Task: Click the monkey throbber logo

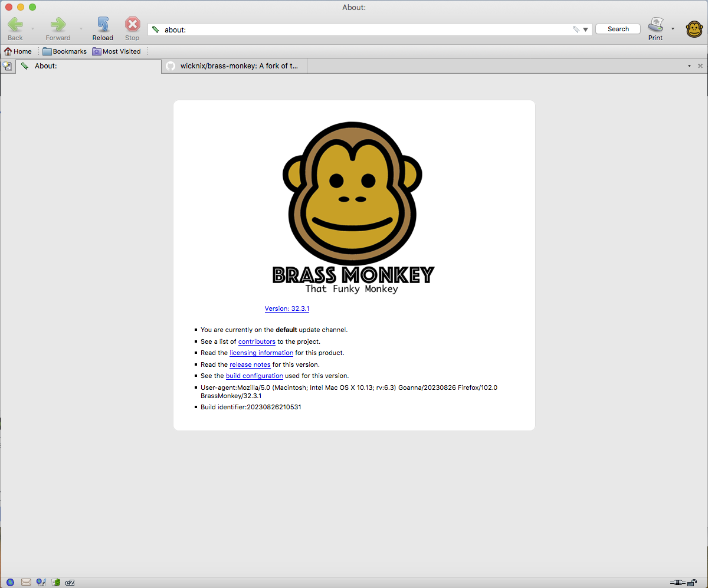Action: coord(694,28)
